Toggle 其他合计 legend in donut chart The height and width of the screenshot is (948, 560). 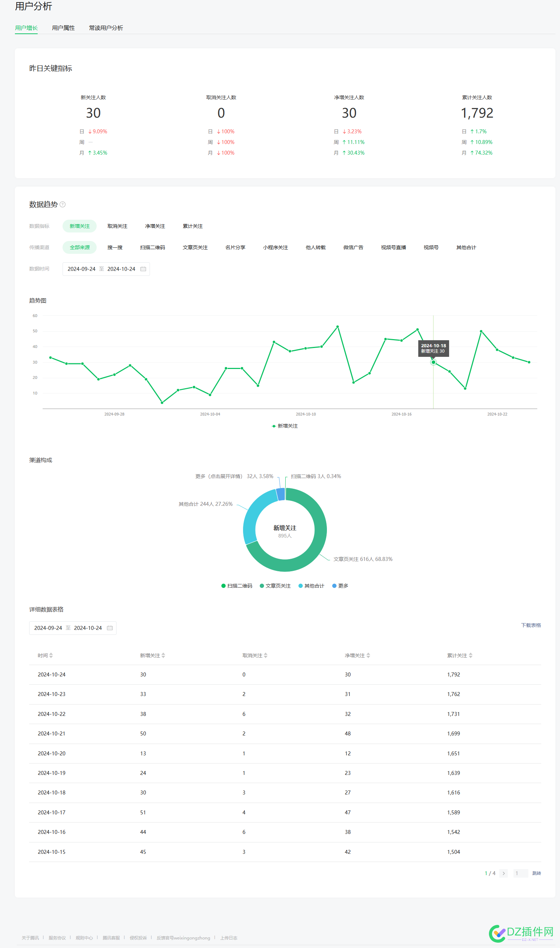(x=311, y=586)
